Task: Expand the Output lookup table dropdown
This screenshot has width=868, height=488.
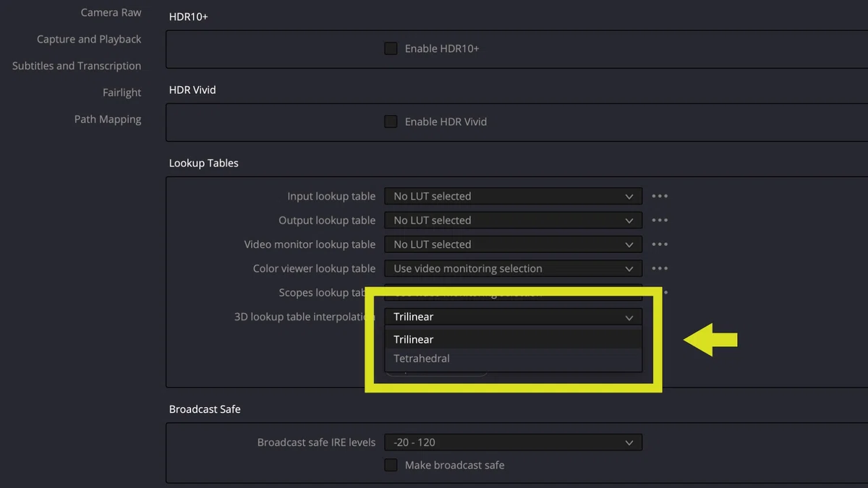Action: [513, 220]
